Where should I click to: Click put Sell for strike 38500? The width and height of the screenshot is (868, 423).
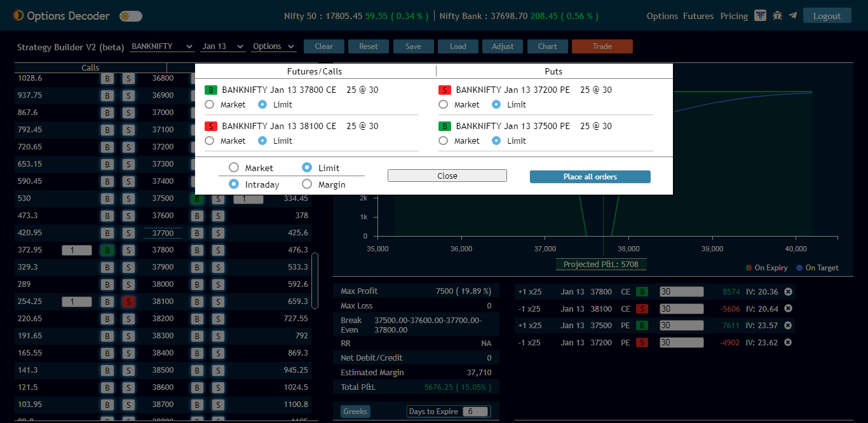click(218, 370)
